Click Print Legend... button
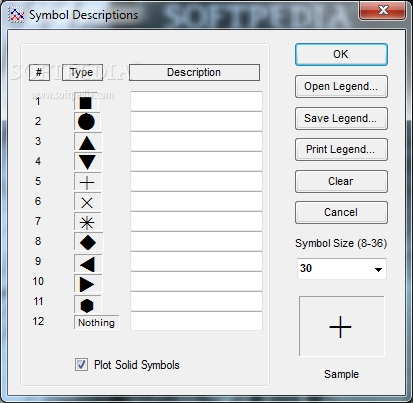Image resolution: width=413 pixels, height=403 pixels. [x=341, y=149]
